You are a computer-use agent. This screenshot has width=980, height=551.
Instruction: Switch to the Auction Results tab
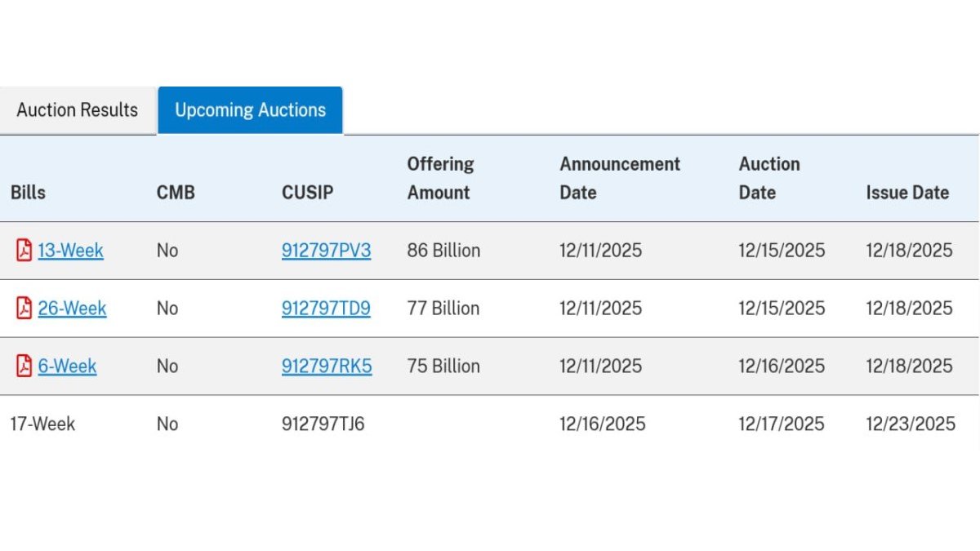(x=77, y=109)
